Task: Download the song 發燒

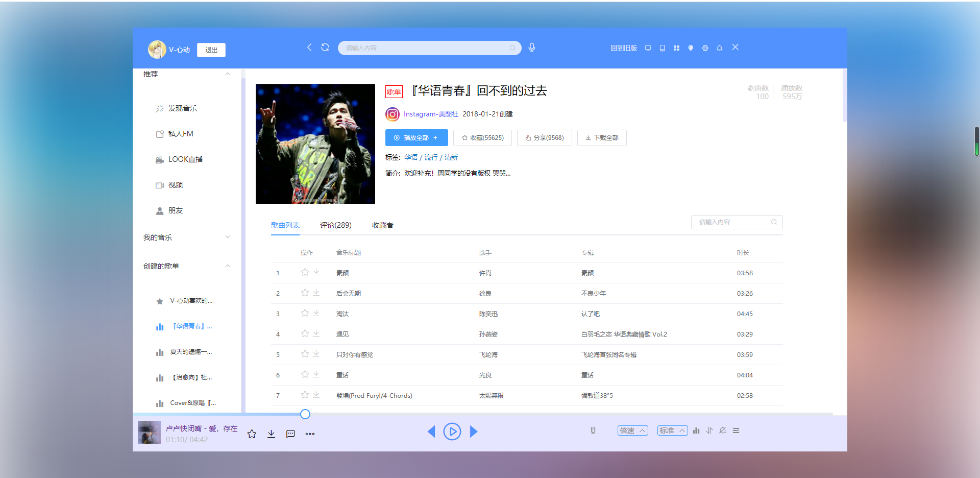Action: coord(316,395)
